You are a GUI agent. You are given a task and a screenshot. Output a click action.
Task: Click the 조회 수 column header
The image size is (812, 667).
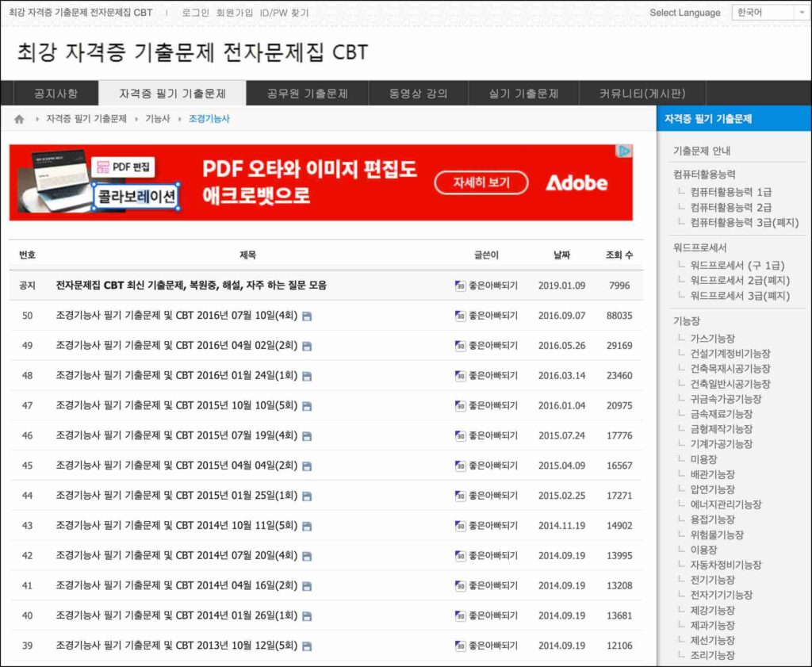(x=619, y=255)
